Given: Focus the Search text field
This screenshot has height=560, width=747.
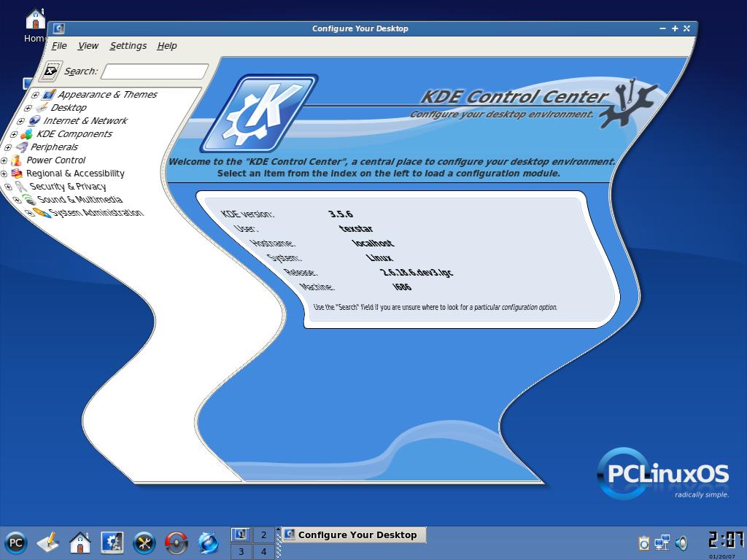Looking at the screenshot, I should [155, 71].
